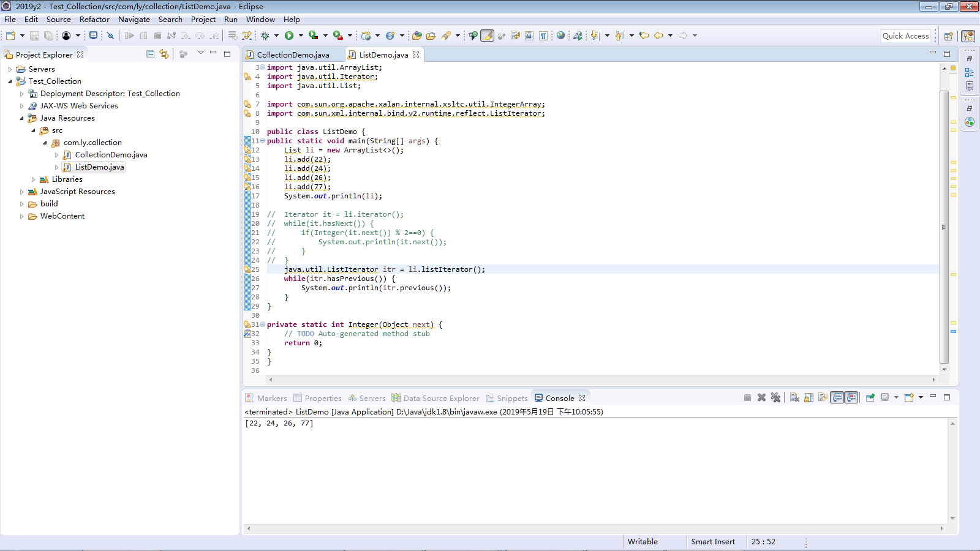980x551 pixels.
Task: Click the Console output text [22, 24, 26, 77]
Action: [279, 424]
